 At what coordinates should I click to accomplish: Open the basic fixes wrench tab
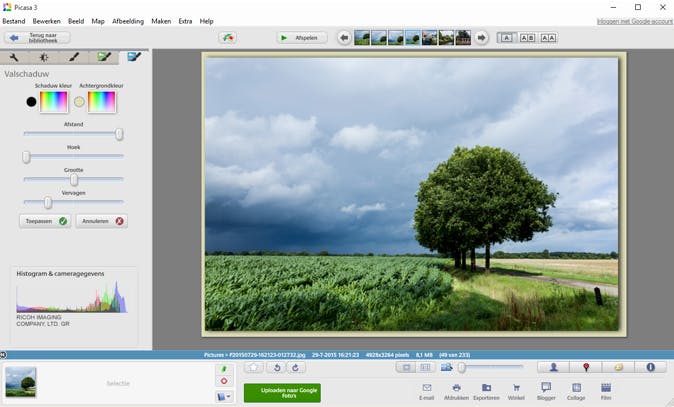pos(14,57)
